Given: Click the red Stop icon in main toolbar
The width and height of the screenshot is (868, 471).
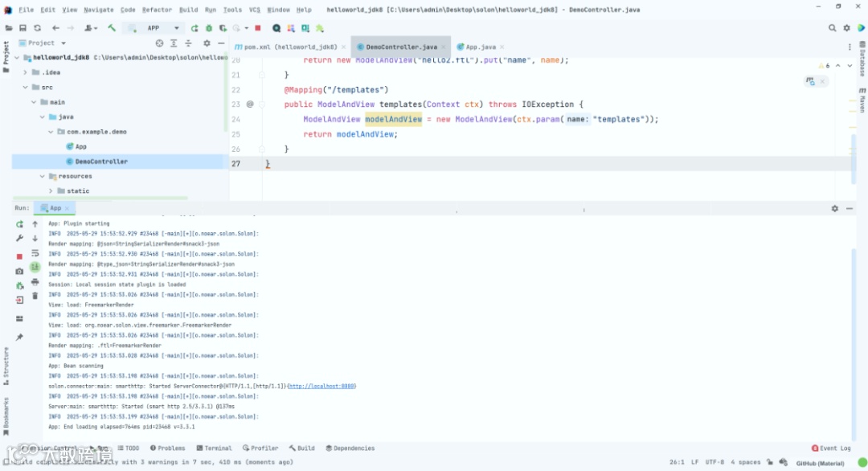Looking at the screenshot, I should click(257, 28).
